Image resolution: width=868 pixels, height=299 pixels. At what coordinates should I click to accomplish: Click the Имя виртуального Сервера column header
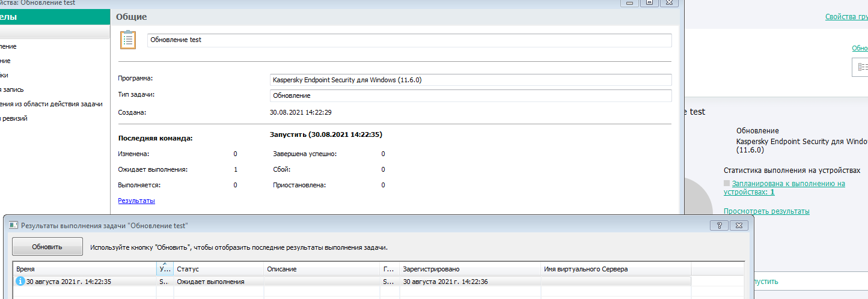point(616,269)
